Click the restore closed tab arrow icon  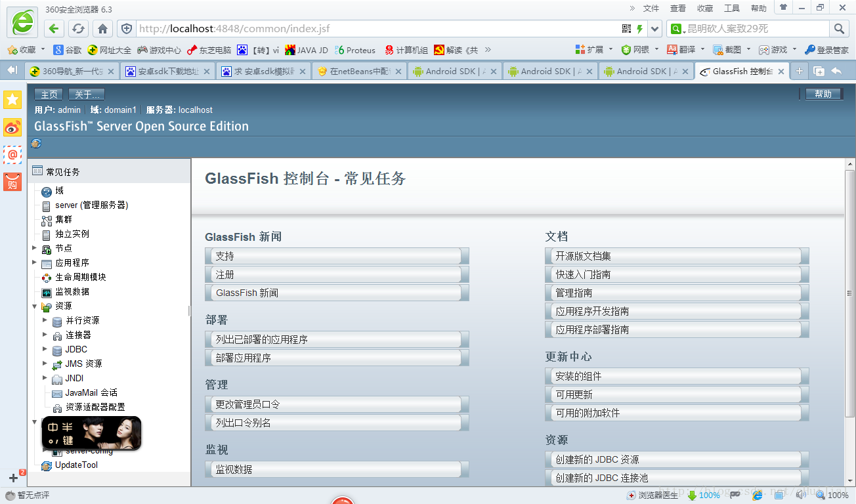tap(837, 71)
